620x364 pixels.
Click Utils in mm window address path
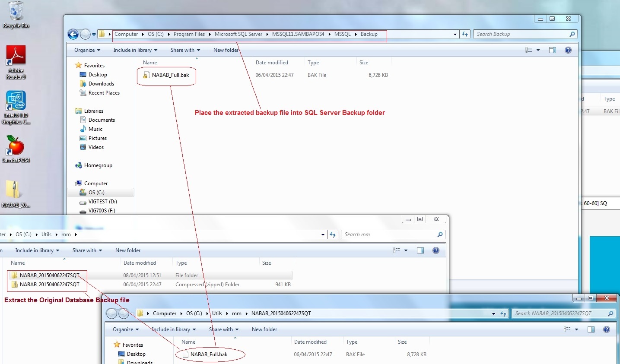46,234
